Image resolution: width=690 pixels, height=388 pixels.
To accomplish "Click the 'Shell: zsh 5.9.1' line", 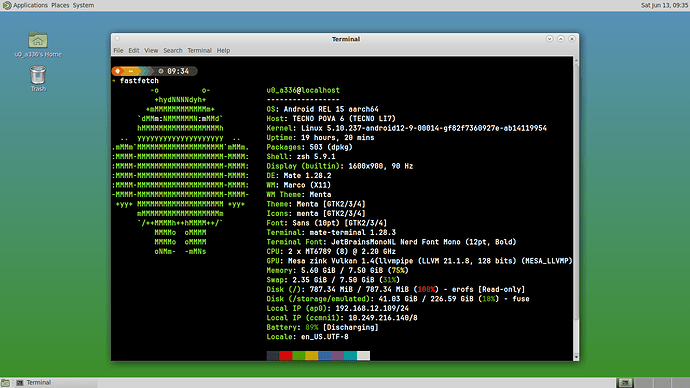I will [x=301, y=157].
